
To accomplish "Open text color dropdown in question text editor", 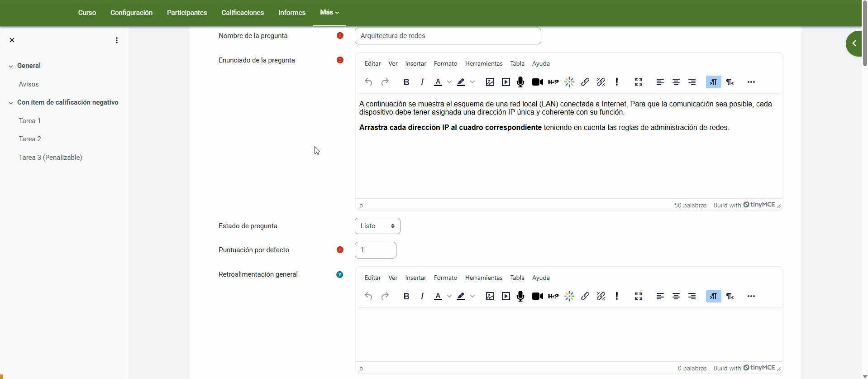I will click(449, 82).
